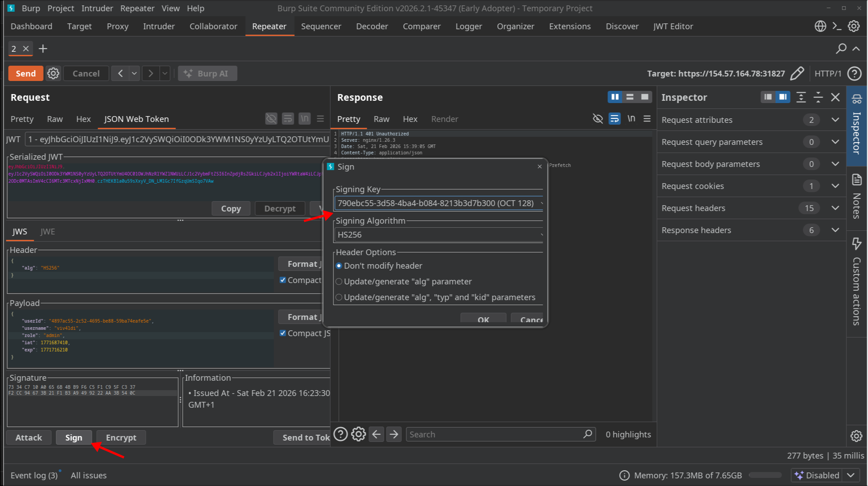The image size is (868, 486).
Task: Open the Intruder menu
Action: [97, 8]
